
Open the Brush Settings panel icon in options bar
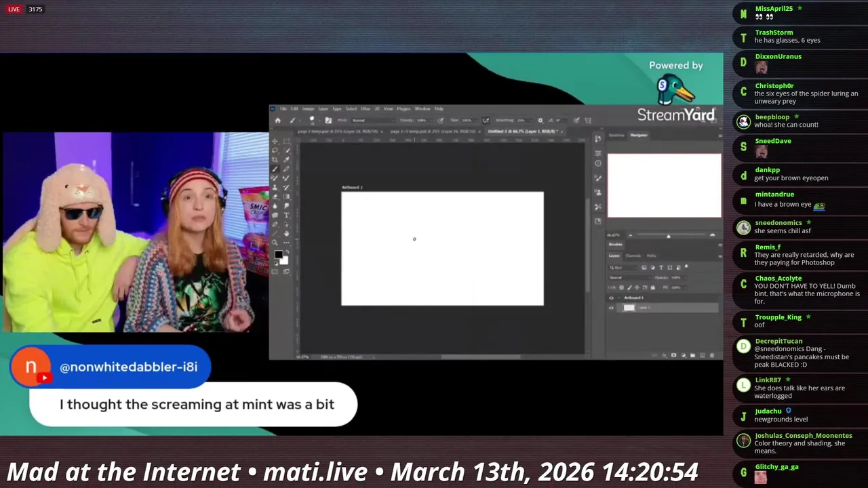[x=328, y=120]
